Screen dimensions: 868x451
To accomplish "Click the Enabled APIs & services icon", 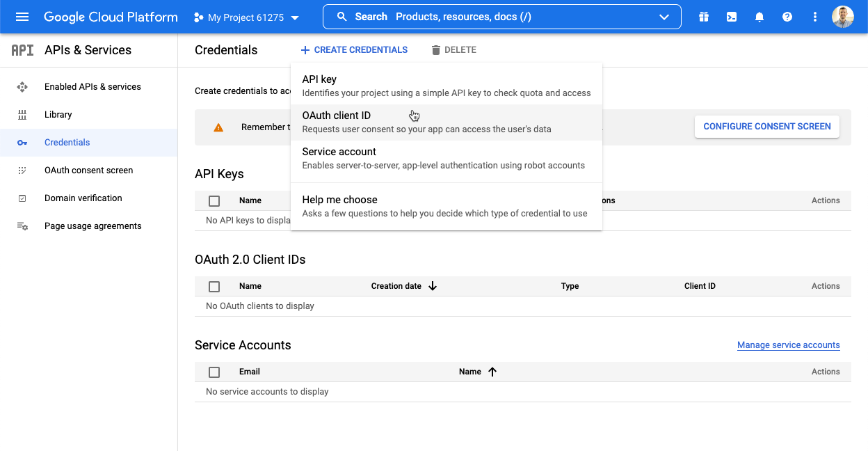I will (22, 87).
